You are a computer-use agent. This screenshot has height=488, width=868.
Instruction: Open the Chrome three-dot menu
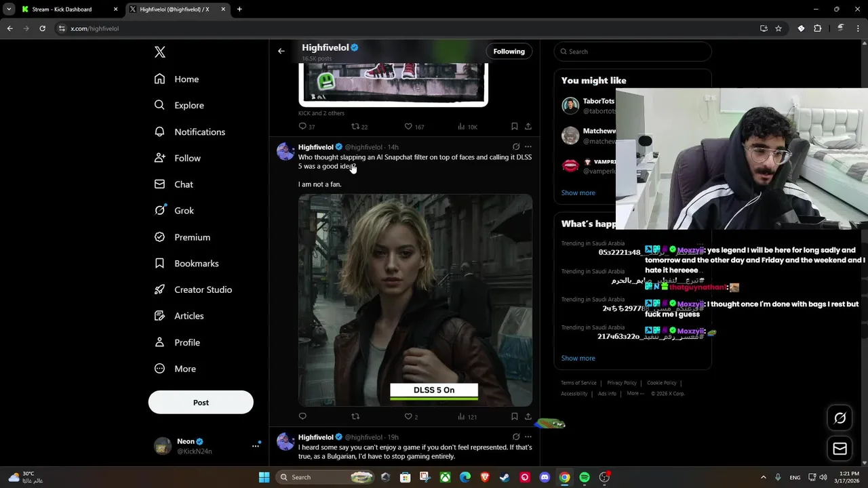[858, 28]
